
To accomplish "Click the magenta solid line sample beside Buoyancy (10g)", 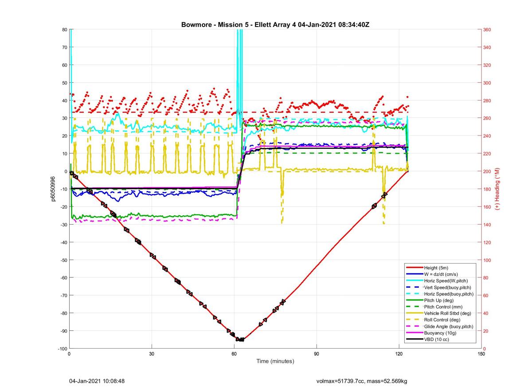I will 415,333.
